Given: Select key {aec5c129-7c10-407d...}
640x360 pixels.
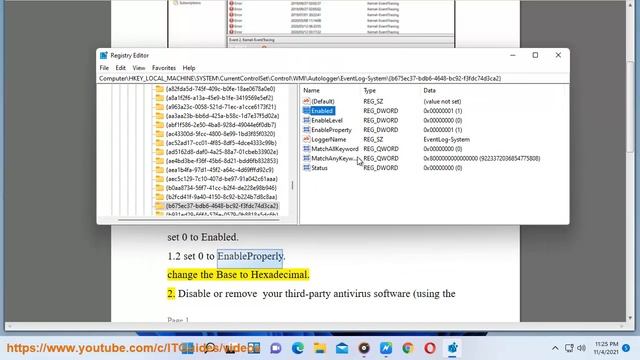Looking at the screenshot, I should 221,178.
